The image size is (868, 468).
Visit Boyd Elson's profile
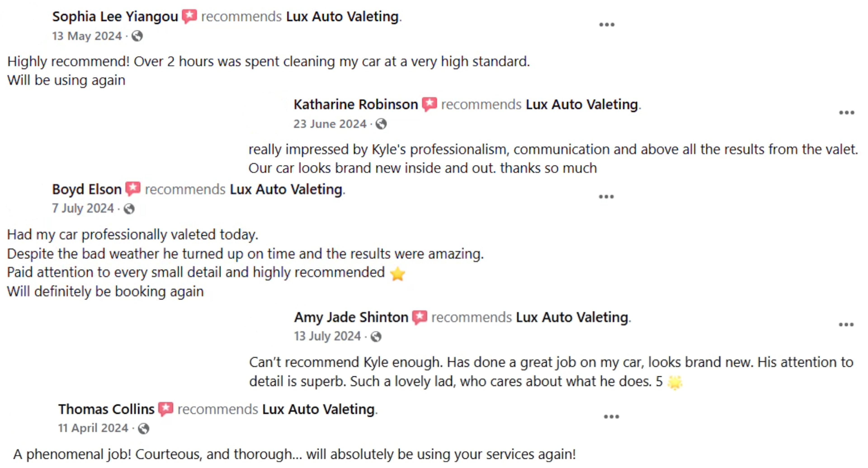[x=87, y=189]
